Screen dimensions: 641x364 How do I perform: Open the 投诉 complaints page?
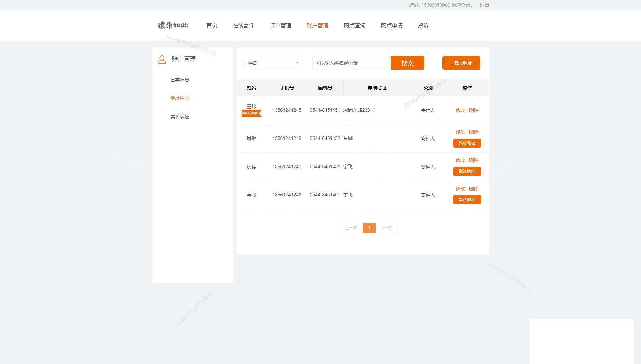[423, 25]
